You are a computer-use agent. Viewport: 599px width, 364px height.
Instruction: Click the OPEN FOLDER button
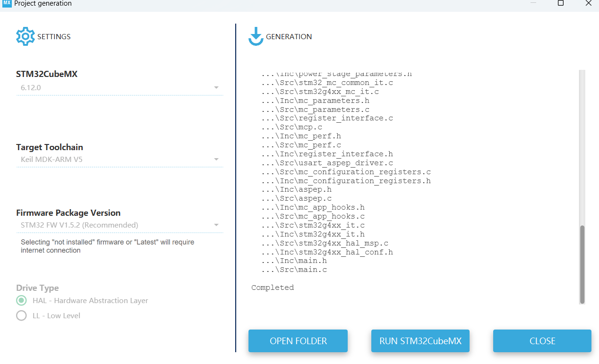(x=298, y=341)
